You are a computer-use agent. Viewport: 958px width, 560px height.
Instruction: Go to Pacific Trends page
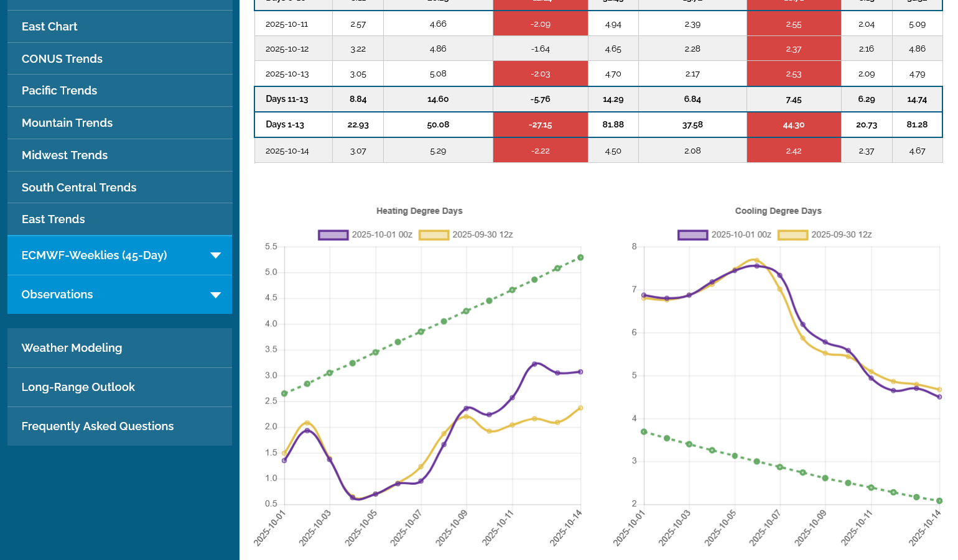pyautogui.click(x=60, y=91)
